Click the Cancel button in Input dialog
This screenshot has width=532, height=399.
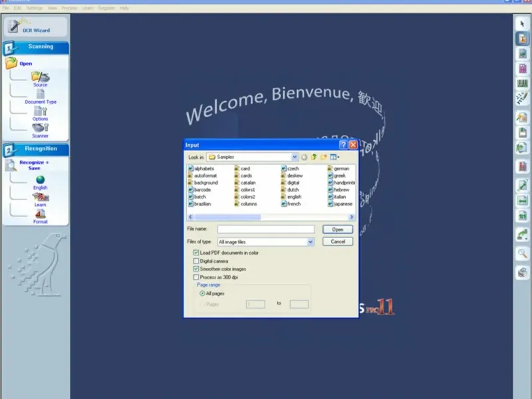click(338, 241)
